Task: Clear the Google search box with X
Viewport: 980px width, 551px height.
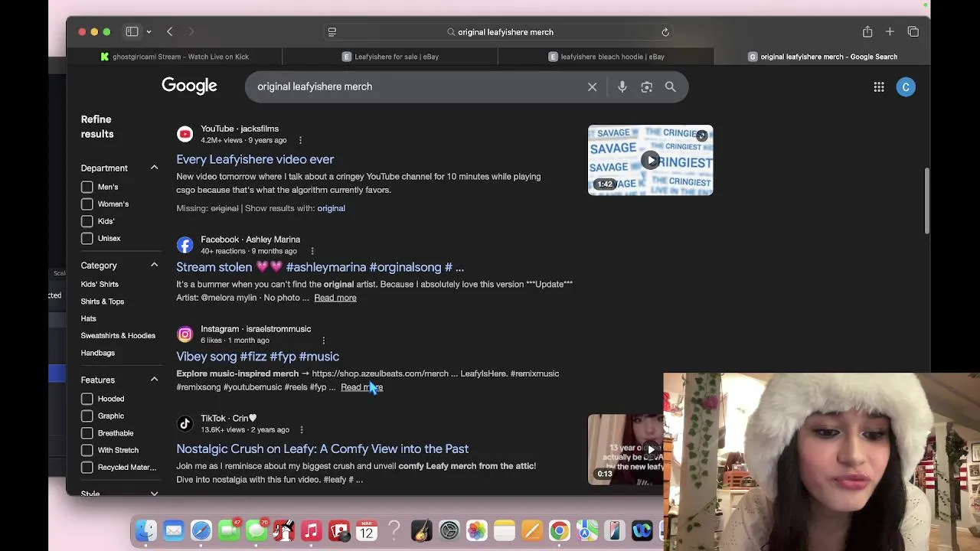Action: pos(592,87)
